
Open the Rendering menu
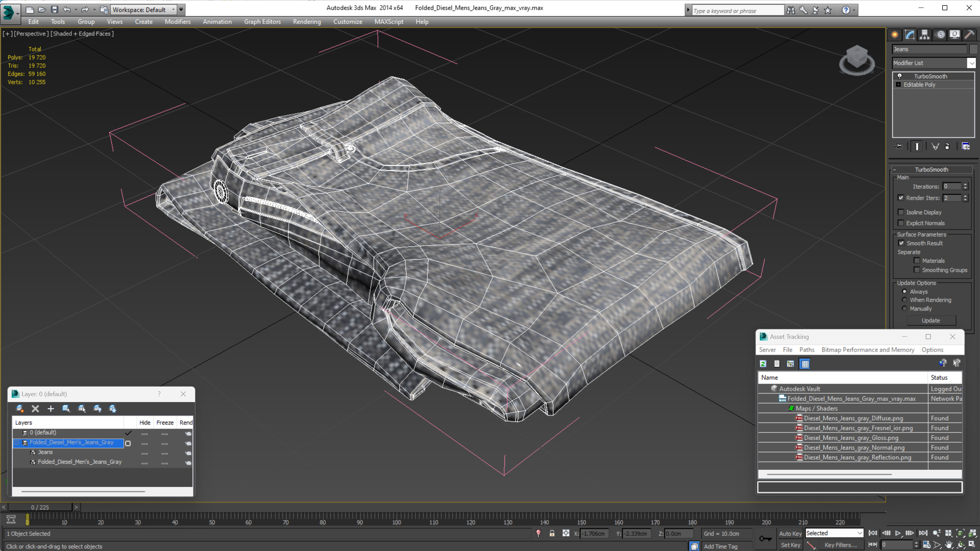click(x=307, y=22)
